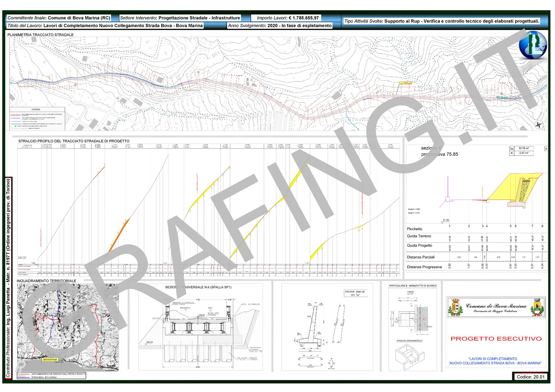Click the Calabria crest left of Comune title
555x392 pixels.
(455, 307)
